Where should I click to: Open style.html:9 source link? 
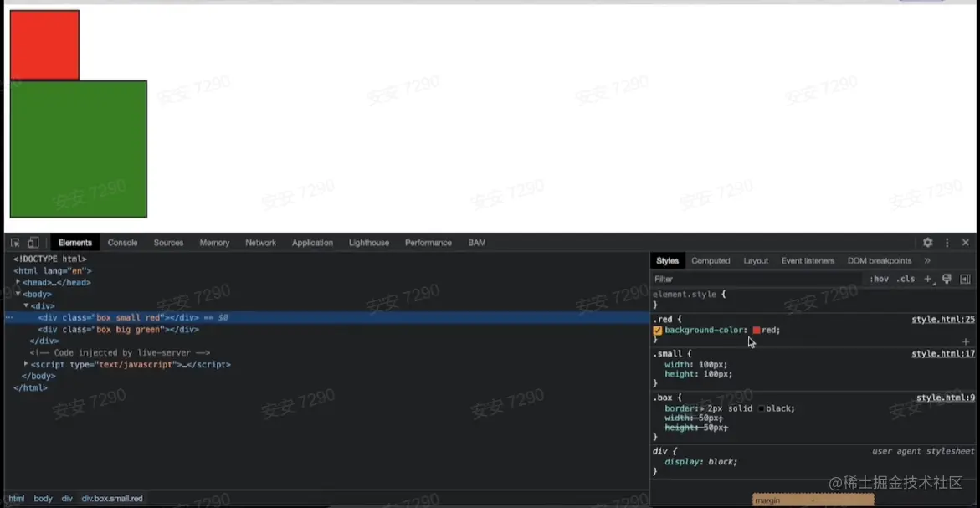945,398
